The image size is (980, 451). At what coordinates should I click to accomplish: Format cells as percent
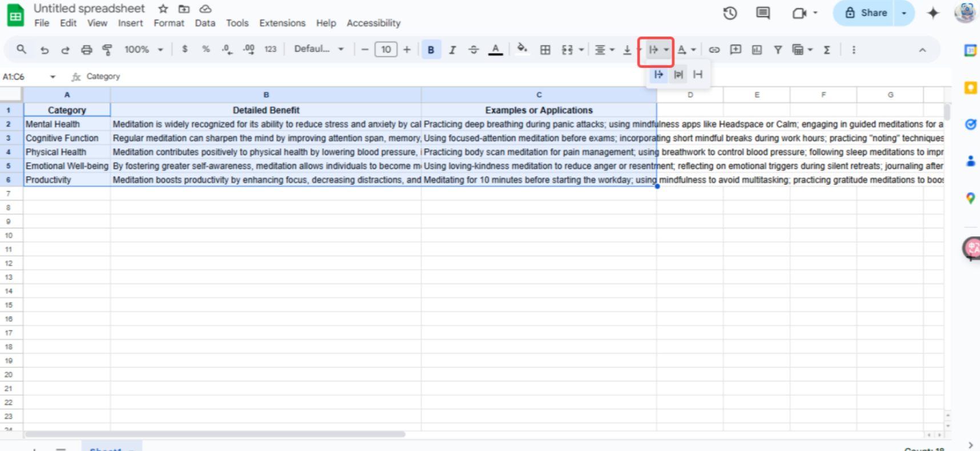tap(206, 49)
